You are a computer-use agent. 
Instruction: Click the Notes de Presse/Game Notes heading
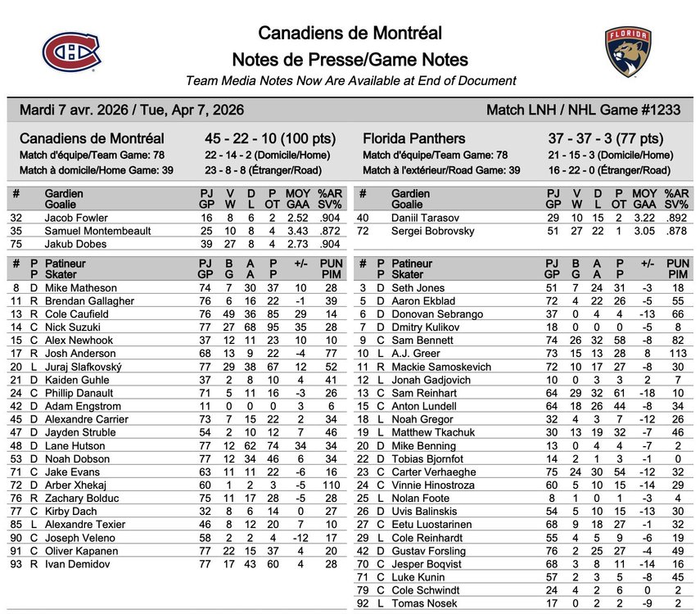click(x=350, y=60)
